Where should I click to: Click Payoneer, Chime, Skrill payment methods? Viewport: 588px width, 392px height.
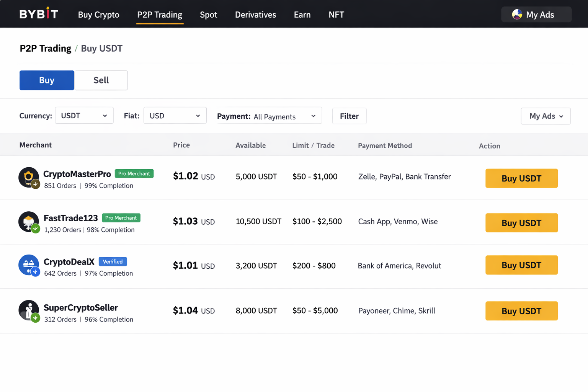[397, 310]
